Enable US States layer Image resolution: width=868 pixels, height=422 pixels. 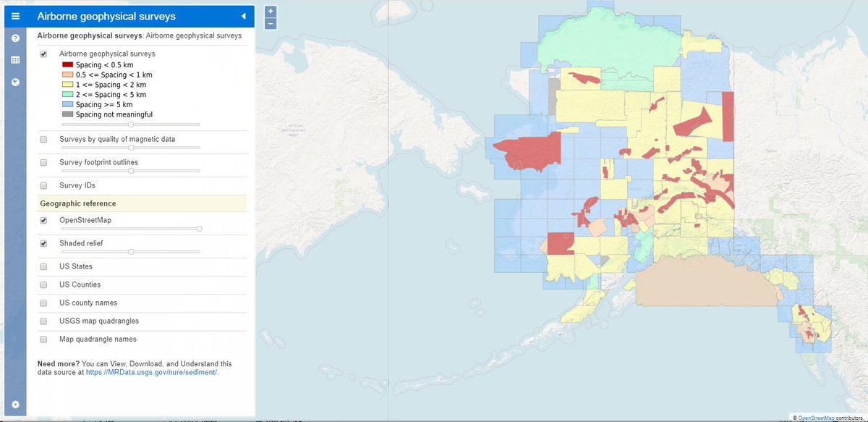(43, 266)
